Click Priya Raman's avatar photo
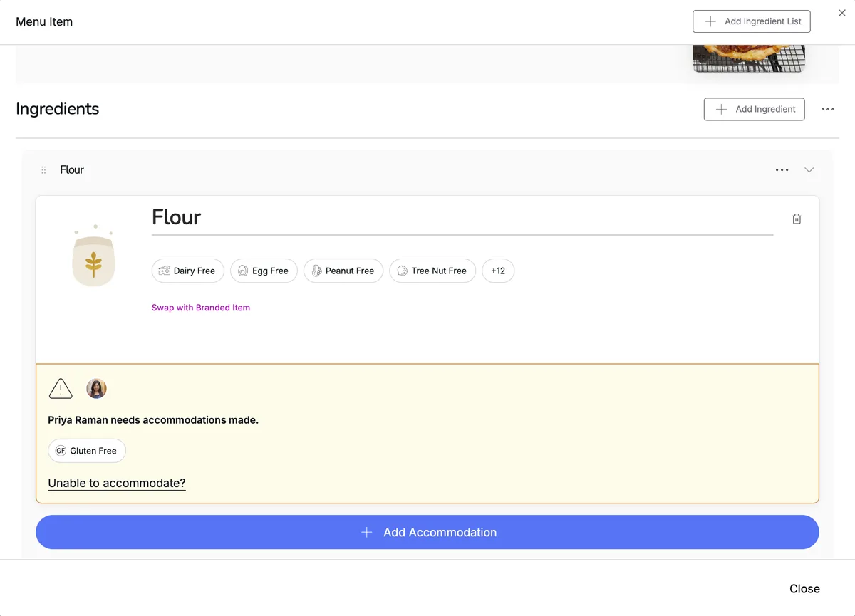 96,389
